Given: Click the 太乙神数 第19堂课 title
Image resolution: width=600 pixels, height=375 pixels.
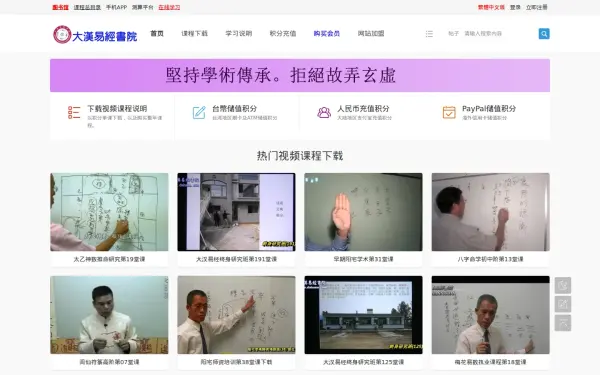Looking at the screenshot, I should coord(109,259).
